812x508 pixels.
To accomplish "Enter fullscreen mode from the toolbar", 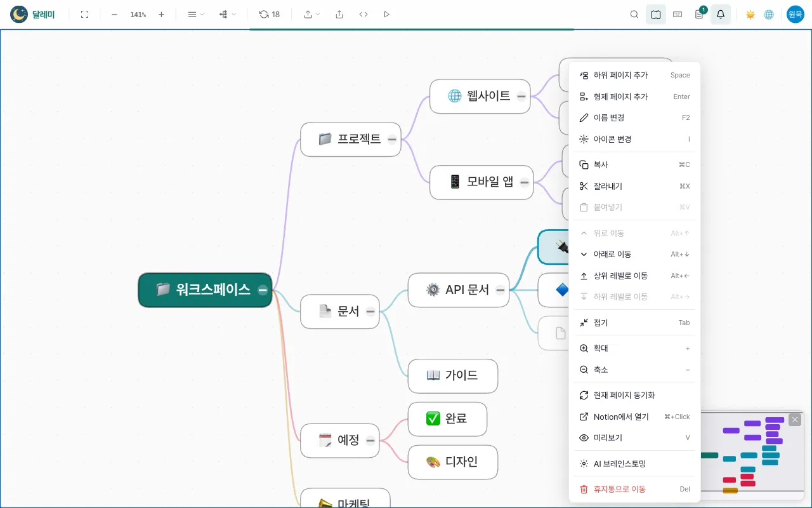I will (x=84, y=15).
